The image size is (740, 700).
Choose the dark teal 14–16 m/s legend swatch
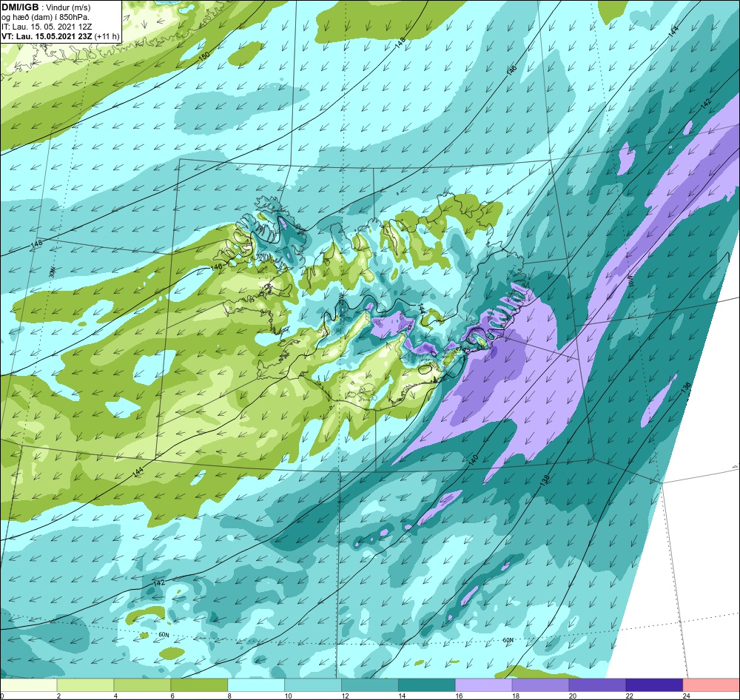click(427, 685)
